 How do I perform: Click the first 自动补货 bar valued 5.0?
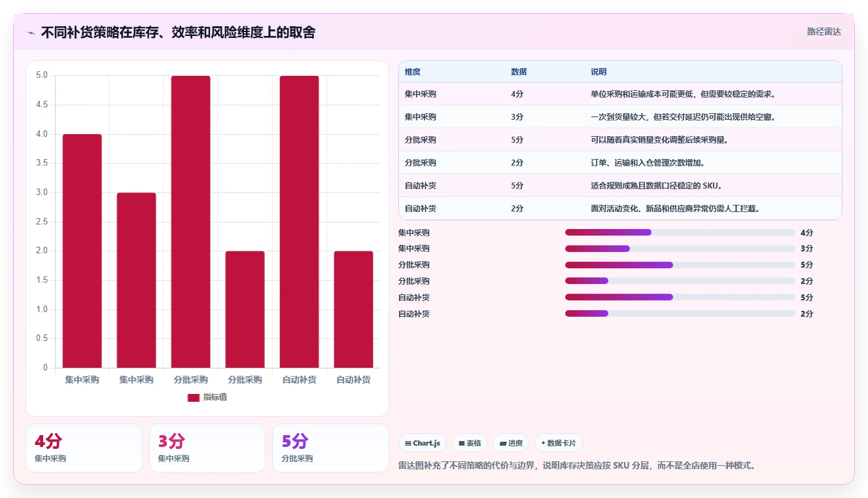[300, 222]
